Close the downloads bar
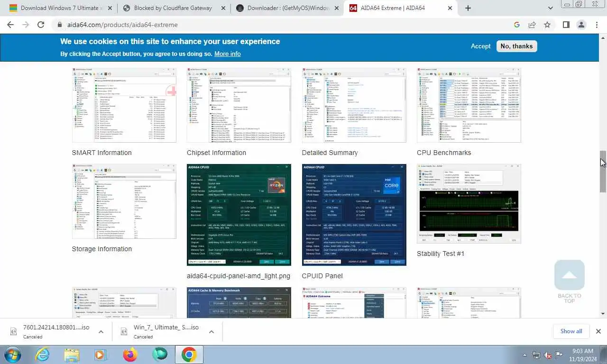607x364 pixels. point(598,331)
